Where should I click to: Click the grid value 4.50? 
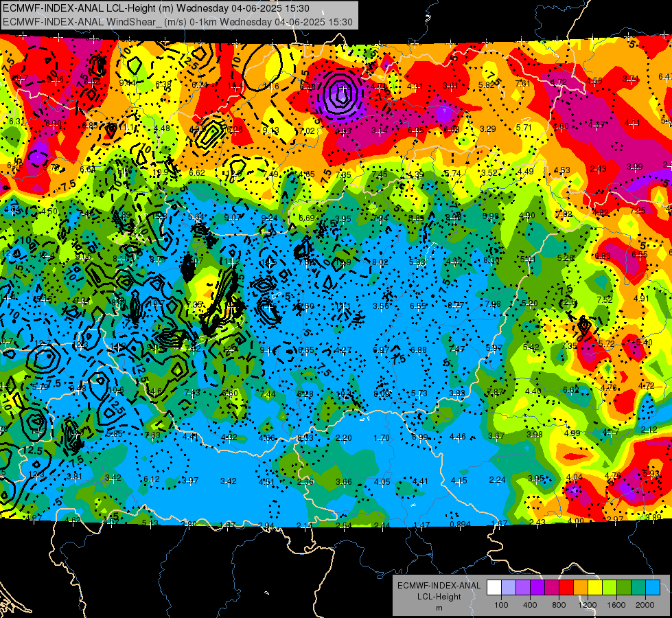coord(49,211)
